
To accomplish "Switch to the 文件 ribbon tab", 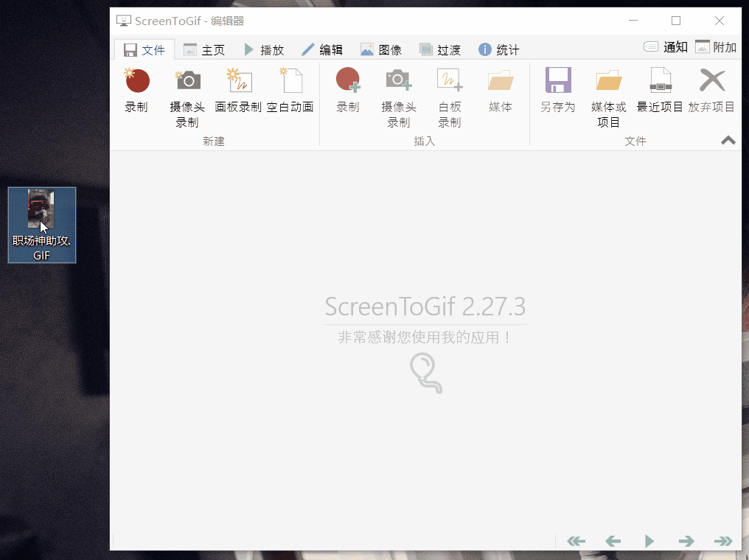I will pyautogui.click(x=144, y=49).
